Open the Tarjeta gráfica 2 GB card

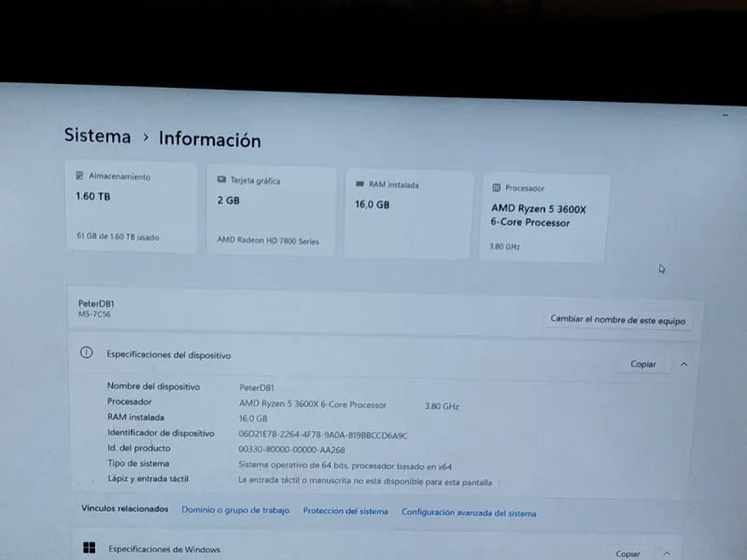pos(271,212)
